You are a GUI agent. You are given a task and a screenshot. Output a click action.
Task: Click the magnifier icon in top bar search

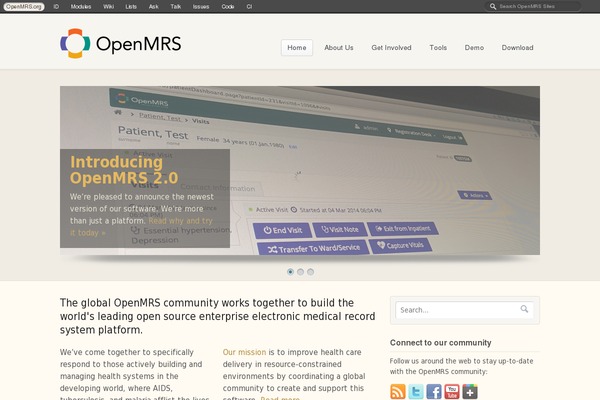(x=493, y=6)
